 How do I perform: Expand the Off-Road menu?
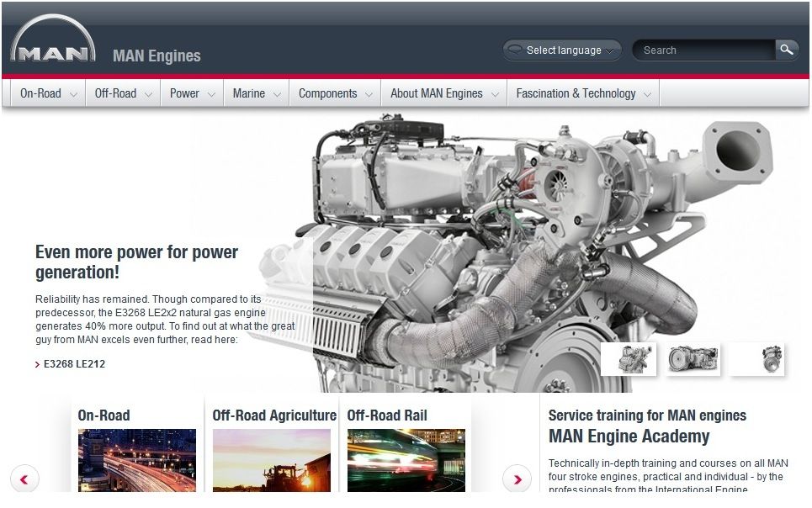click(123, 93)
